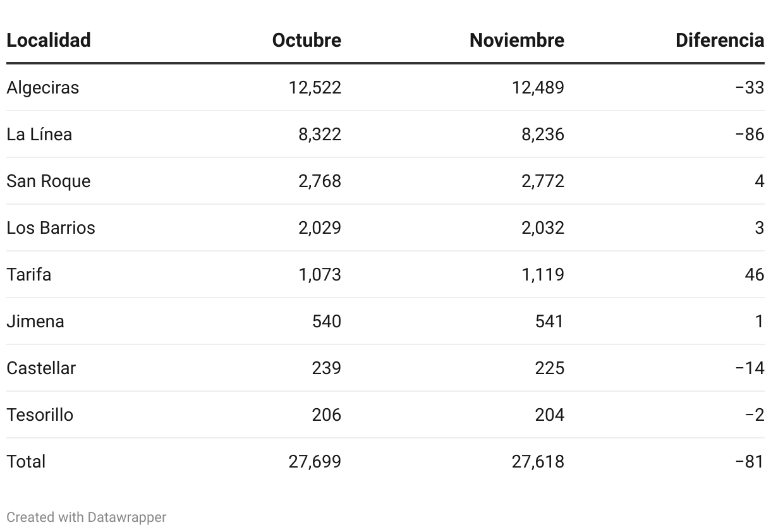Select the Algeciras row label
Screen dimensions: 771x532
point(43,87)
